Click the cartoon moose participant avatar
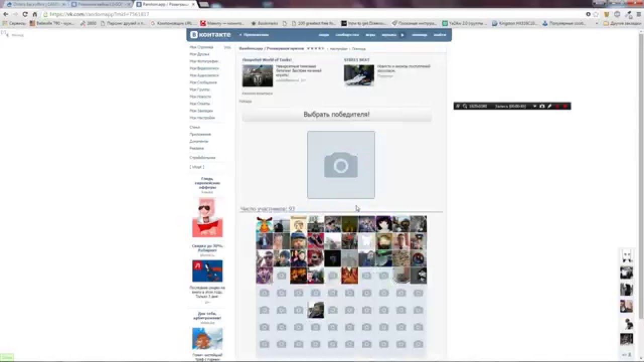The image size is (644, 362). click(x=264, y=224)
